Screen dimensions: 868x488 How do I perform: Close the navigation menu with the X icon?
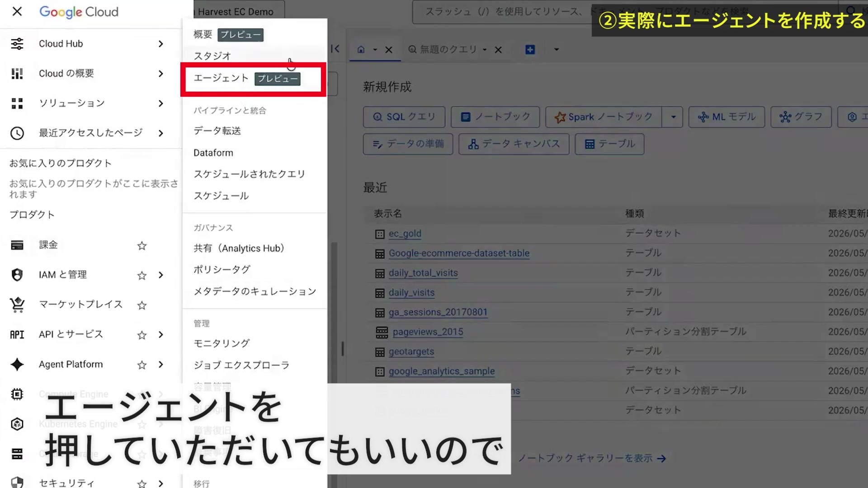[17, 11]
